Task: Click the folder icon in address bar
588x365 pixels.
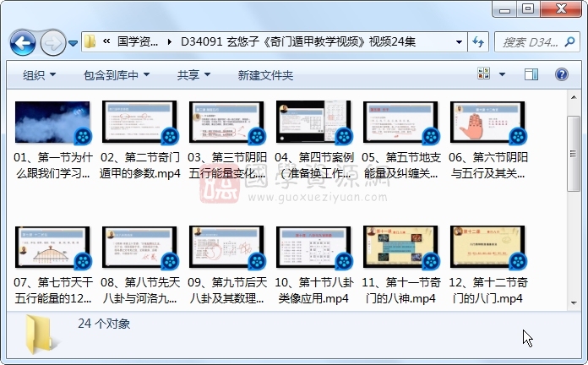Action: (x=90, y=41)
